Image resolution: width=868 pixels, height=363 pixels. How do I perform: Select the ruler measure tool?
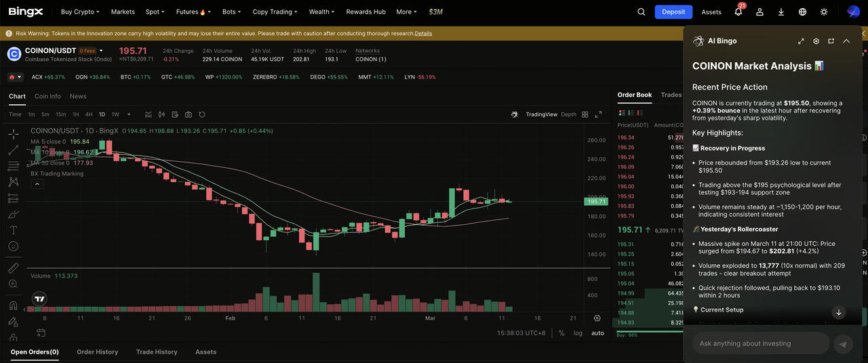[13, 268]
